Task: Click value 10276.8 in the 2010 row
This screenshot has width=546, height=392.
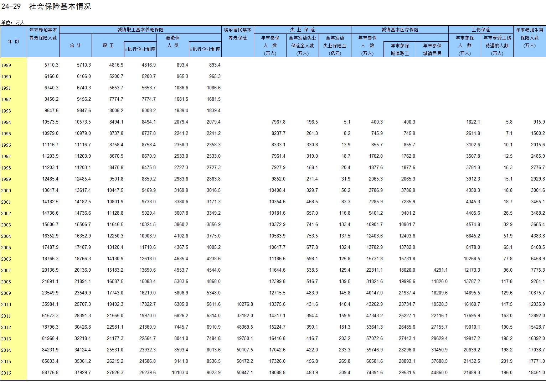Action: point(245,304)
